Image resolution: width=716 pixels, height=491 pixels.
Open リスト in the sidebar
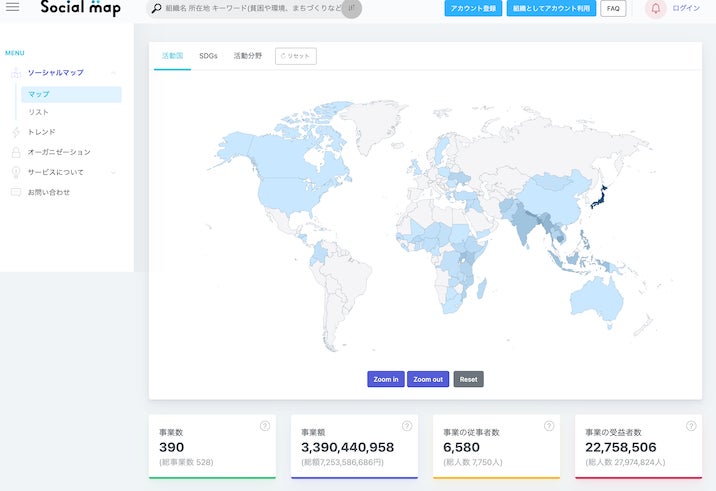38,112
